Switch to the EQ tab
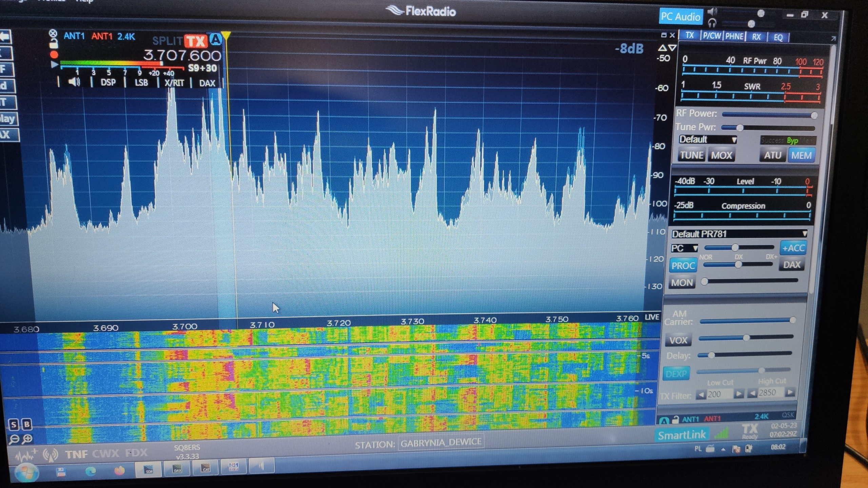This screenshot has height=488, width=868. (778, 37)
